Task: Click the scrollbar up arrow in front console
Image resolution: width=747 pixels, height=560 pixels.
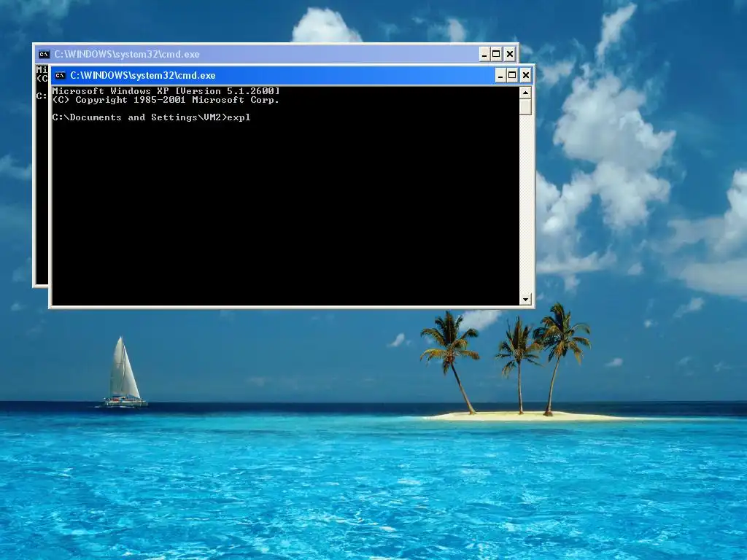Action: click(525, 93)
